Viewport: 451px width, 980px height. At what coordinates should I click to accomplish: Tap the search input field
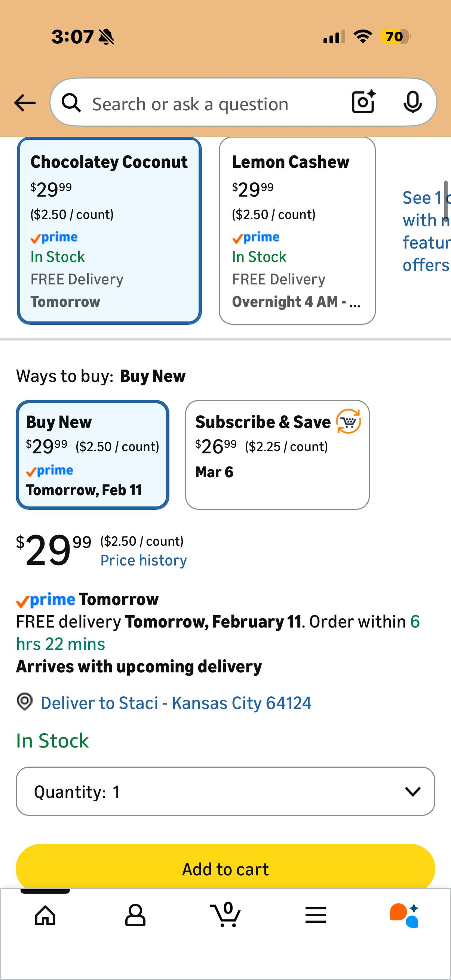click(x=213, y=104)
